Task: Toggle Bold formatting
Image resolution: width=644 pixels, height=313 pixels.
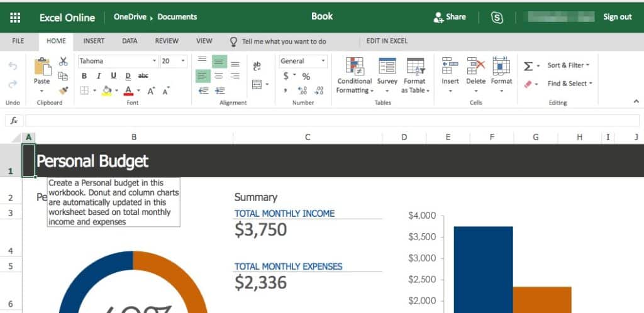Action: click(84, 76)
